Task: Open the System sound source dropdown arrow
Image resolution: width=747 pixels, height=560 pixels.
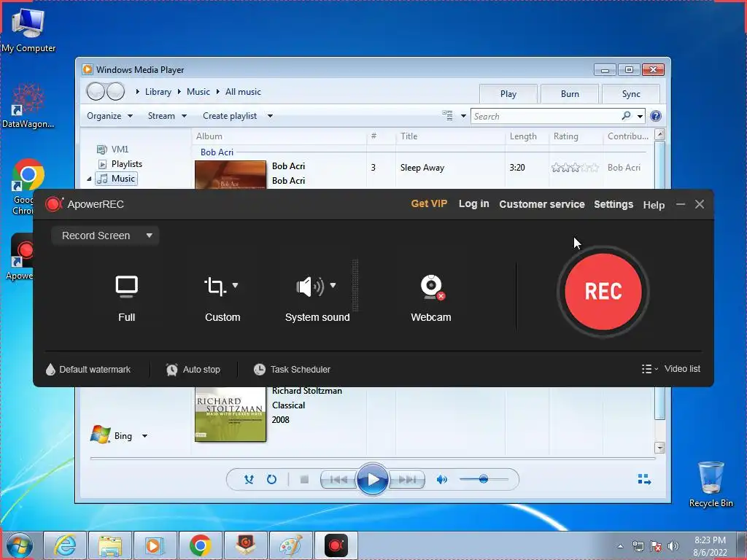Action: [333, 285]
